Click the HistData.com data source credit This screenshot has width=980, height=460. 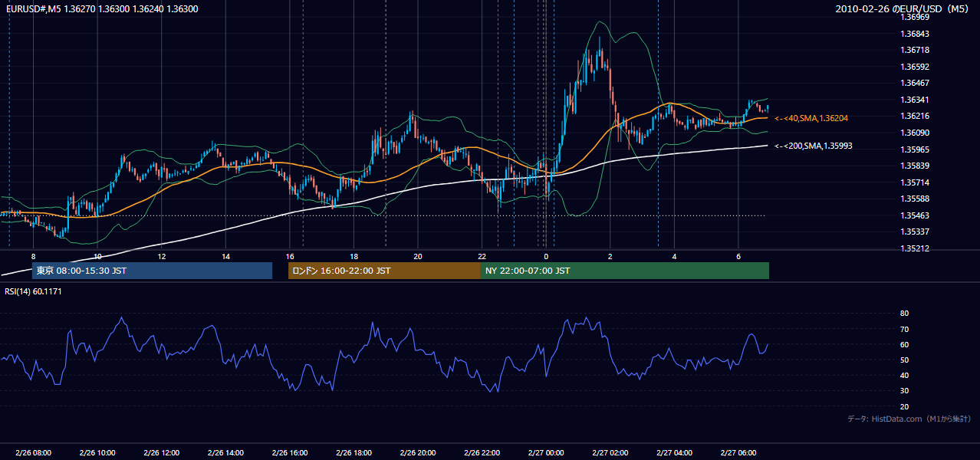tap(909, 419)
